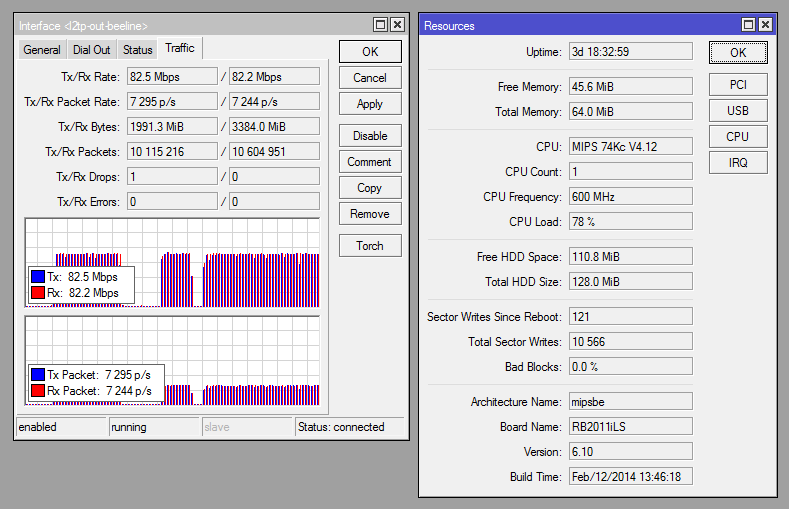This screenshot has height=509, width=789.
Task: Remove the interface
Action: point(370,214)
